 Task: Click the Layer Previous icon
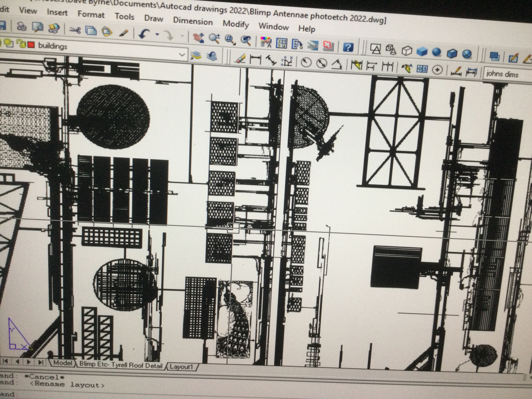(x=212, y=56)
